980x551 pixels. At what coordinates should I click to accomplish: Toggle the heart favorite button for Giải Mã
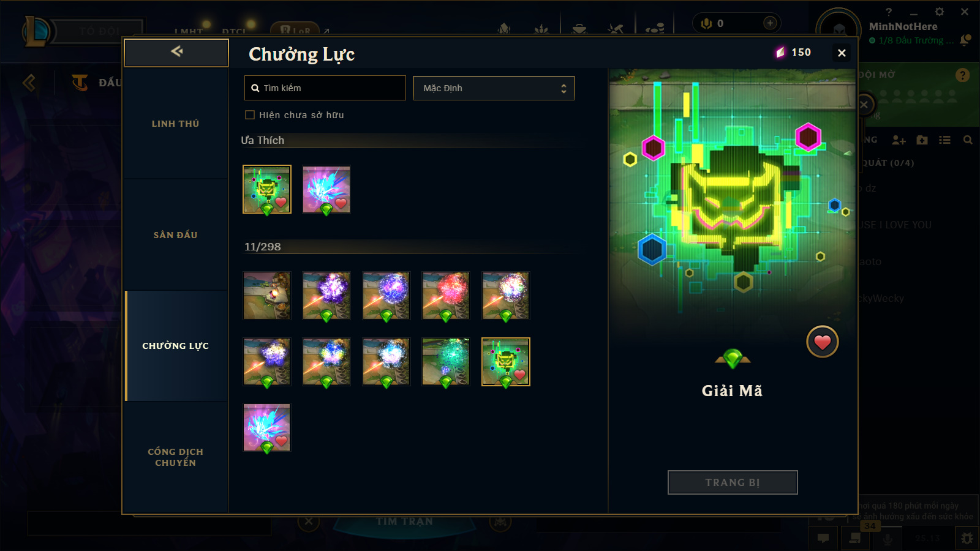point(822,342)
